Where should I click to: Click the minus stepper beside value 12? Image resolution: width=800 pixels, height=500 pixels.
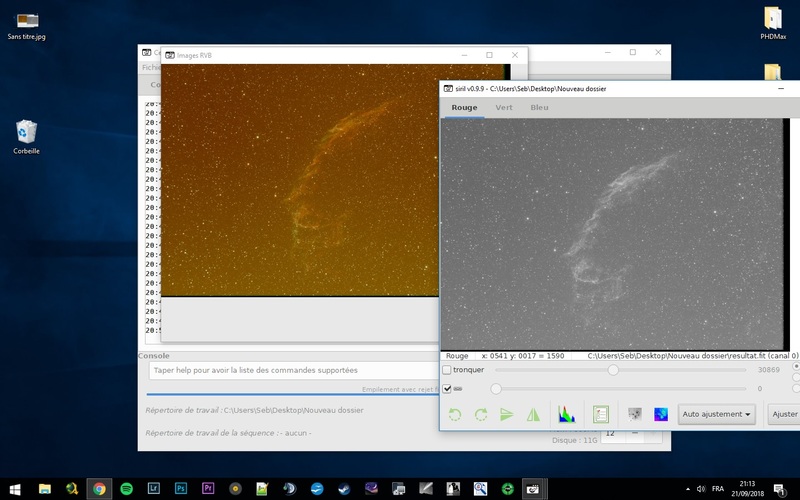pos(635,433)
